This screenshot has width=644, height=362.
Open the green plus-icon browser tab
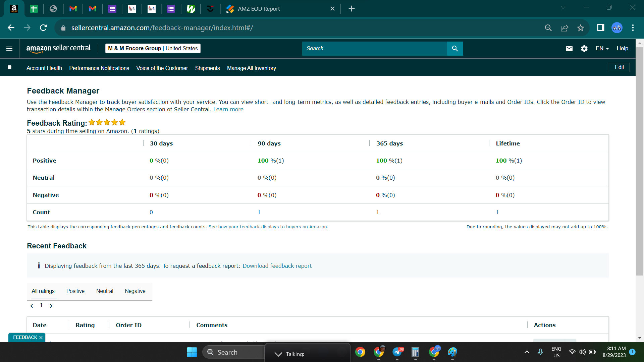34,9
